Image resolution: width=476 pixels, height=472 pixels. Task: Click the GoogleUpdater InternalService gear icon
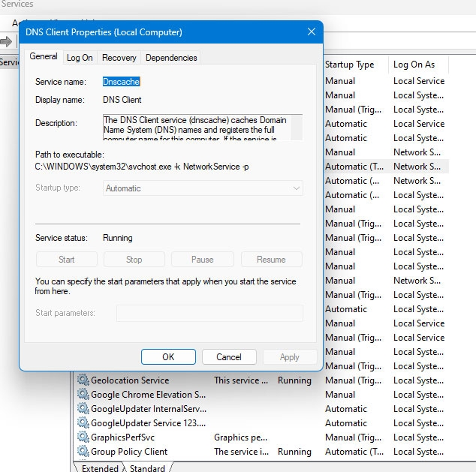point(83,408)
